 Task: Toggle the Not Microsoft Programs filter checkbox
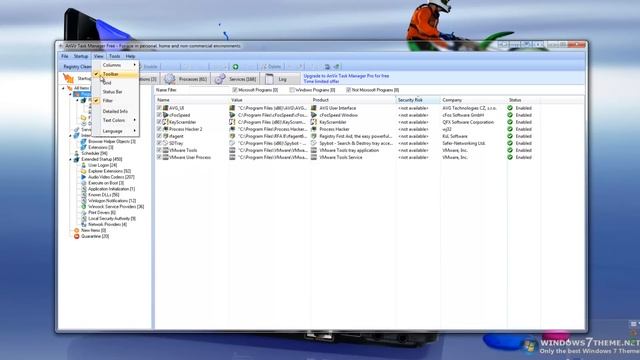(348, 90)
